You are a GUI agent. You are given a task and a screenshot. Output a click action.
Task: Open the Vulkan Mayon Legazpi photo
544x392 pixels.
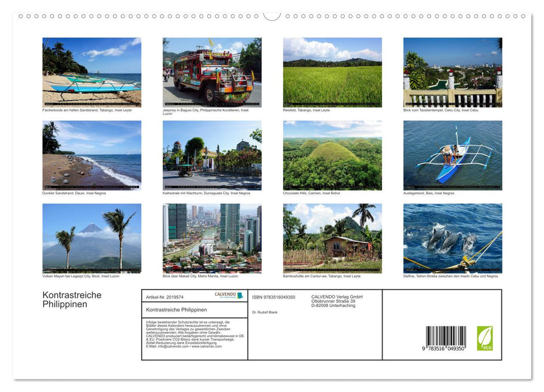91,237
